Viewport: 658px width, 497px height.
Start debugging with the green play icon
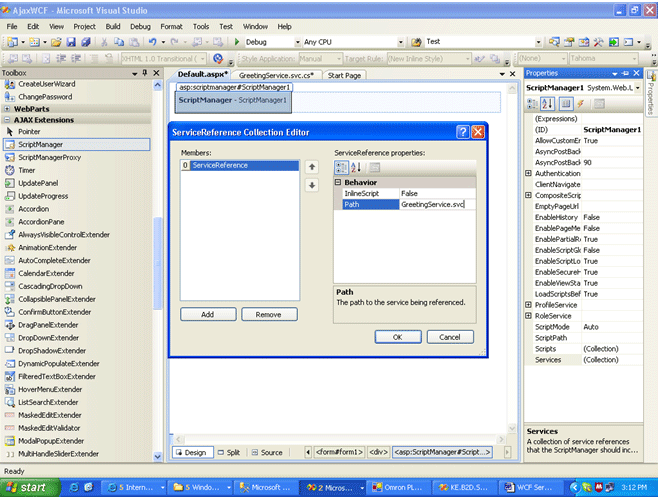(x=237, y=42)
